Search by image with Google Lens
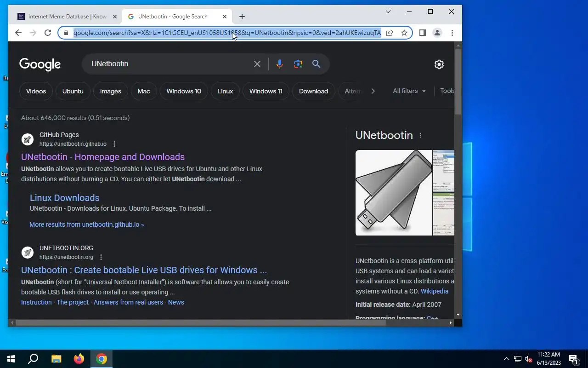 (298, 64)
